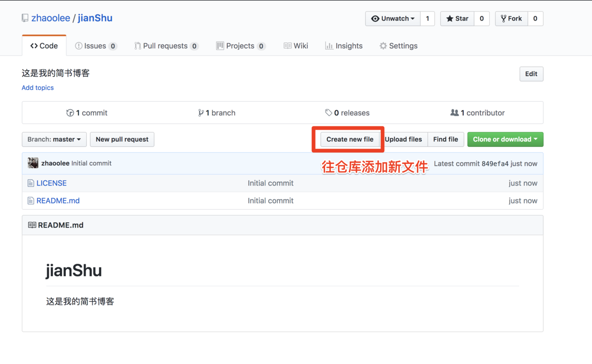The image size is (592, 364).
Task: Click the book icon in README.md header
Action: (32, 225)
